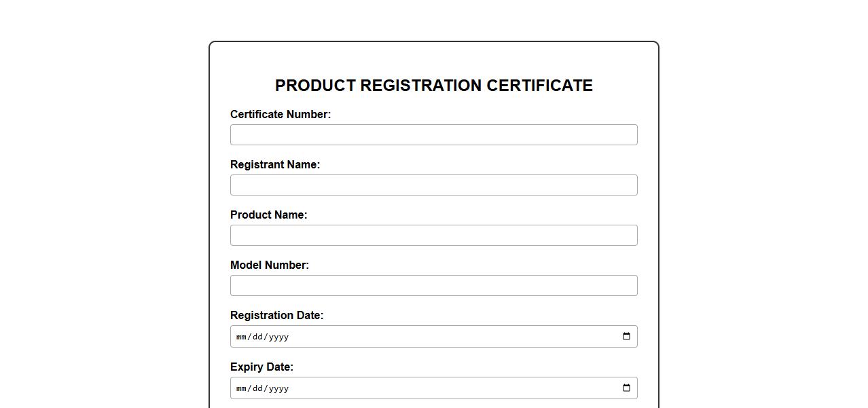Select the month segment of Expiry Date
Image resolution: width=868 pixels, height=408 pixels.
click(x=241, y=388)
